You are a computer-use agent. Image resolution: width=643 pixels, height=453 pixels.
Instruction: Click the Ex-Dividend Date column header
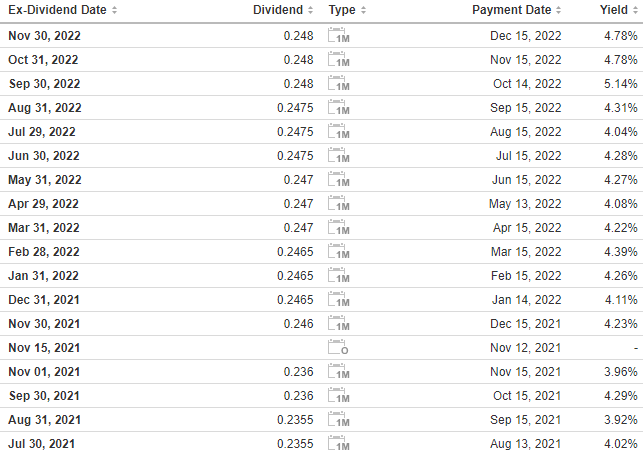pos(57,10)
